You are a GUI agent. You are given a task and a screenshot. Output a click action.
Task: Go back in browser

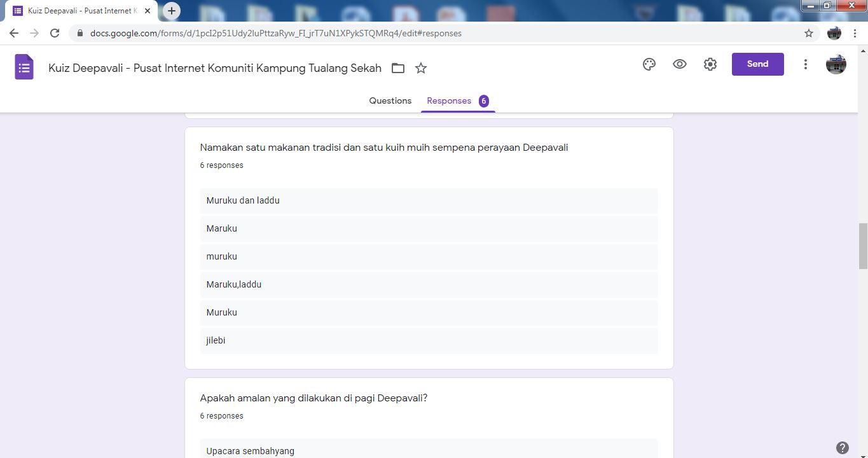(14, 33)
